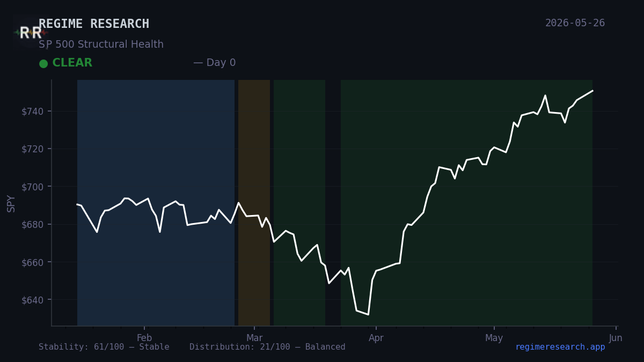The height and width of the screenshot is (362, 644).
Task: Click the $740 axis label
Action: [33, 111]
